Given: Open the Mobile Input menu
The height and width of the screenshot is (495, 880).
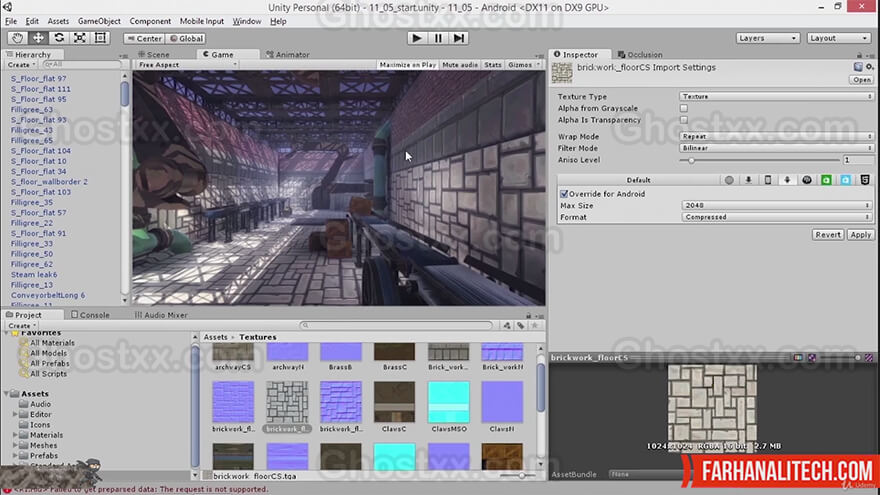Looking at the screenshot, I should click(x=201, y=21).
